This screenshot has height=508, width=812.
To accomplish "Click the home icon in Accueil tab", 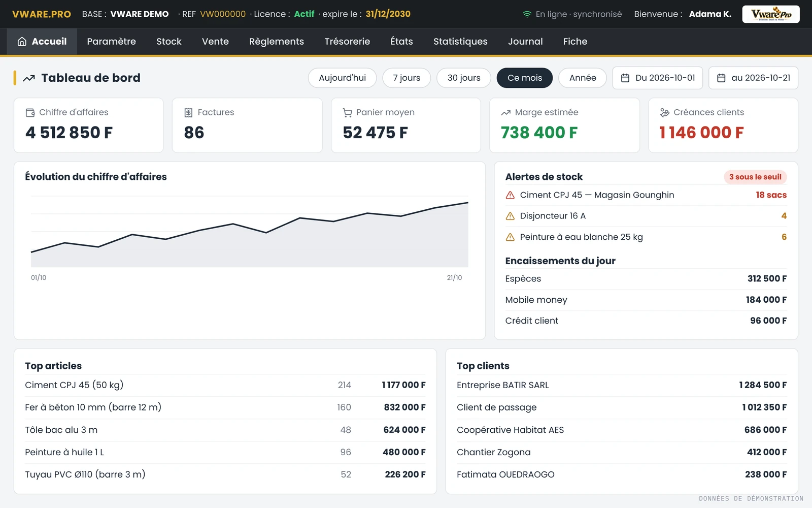I will point(22,42).
